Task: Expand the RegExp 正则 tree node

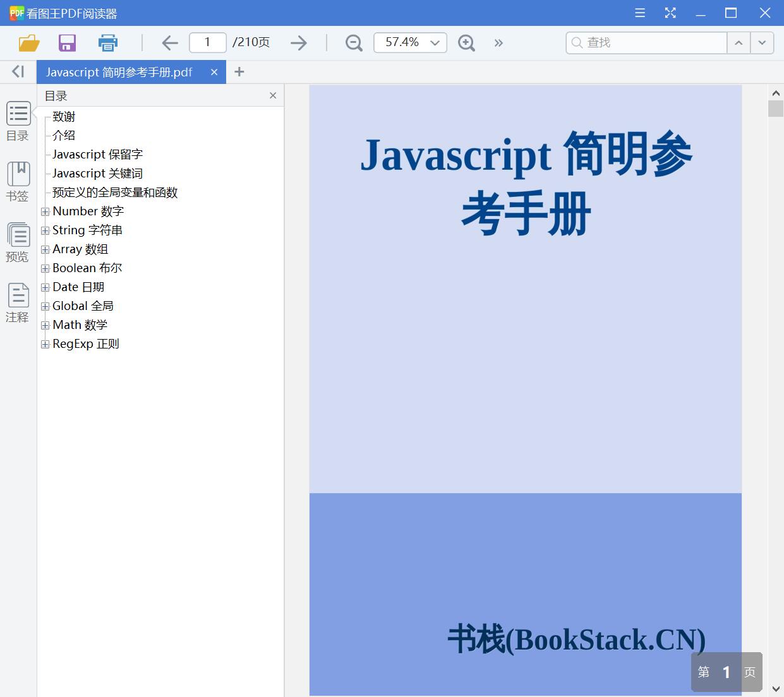Action: [45, 343]
